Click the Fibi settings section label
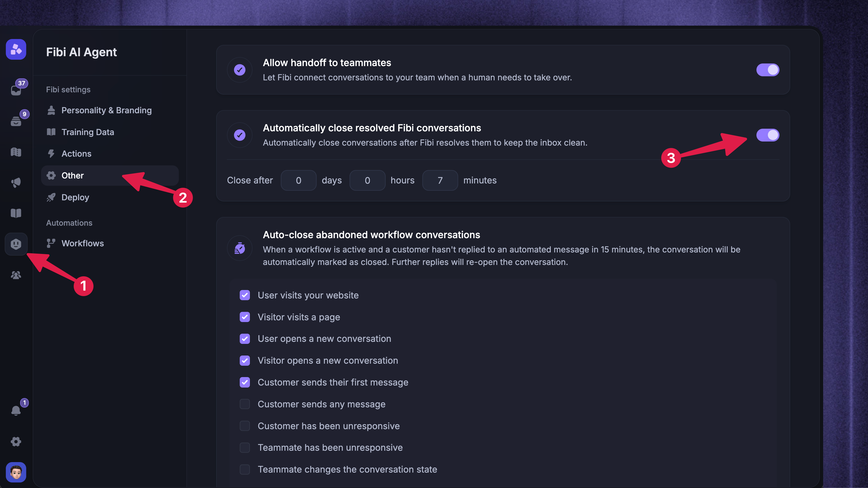Screen dimensions: 868x488 (x=68, y=90)
